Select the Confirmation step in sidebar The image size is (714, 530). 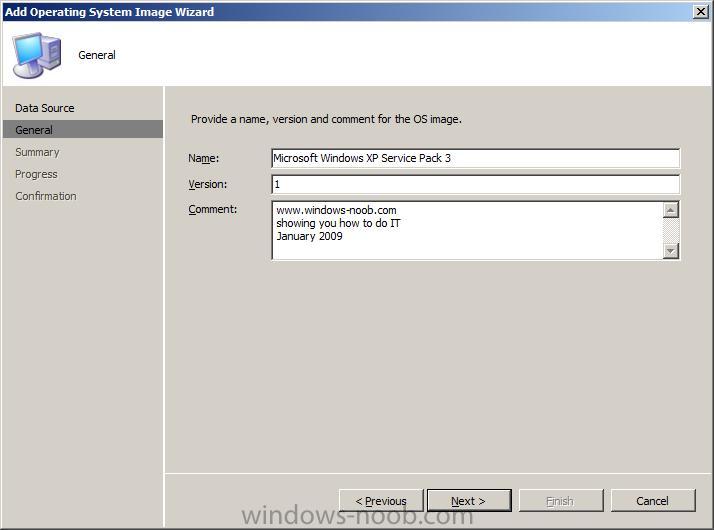tap(46, 196)
